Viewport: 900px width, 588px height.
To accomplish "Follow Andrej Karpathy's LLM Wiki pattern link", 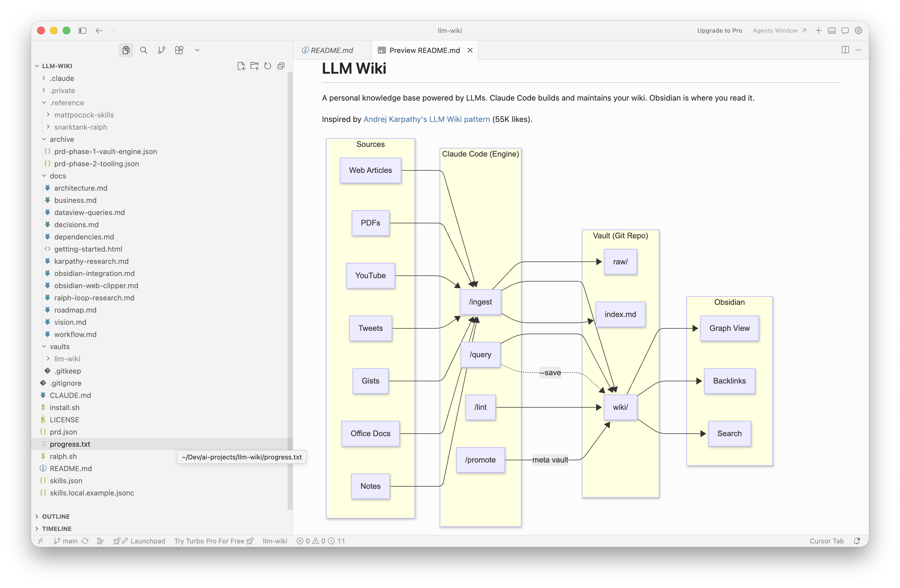I will [x=426, y=119].
